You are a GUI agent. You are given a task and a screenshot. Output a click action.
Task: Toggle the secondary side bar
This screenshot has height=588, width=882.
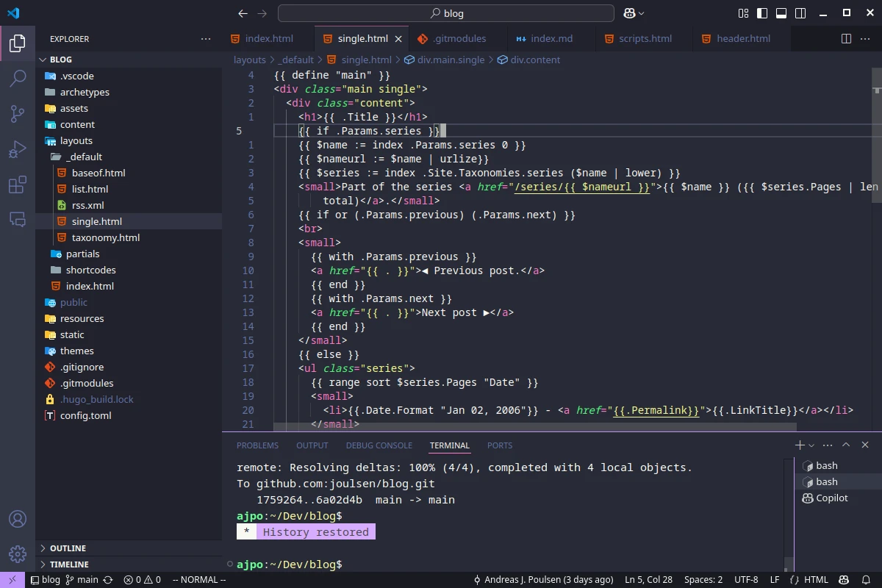tap(800, 13)
